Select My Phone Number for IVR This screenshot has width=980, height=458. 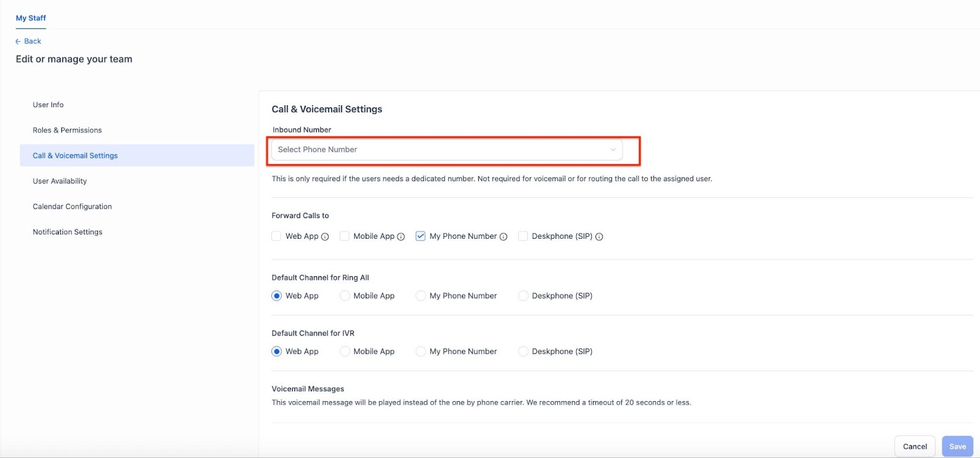coord(421,351)
